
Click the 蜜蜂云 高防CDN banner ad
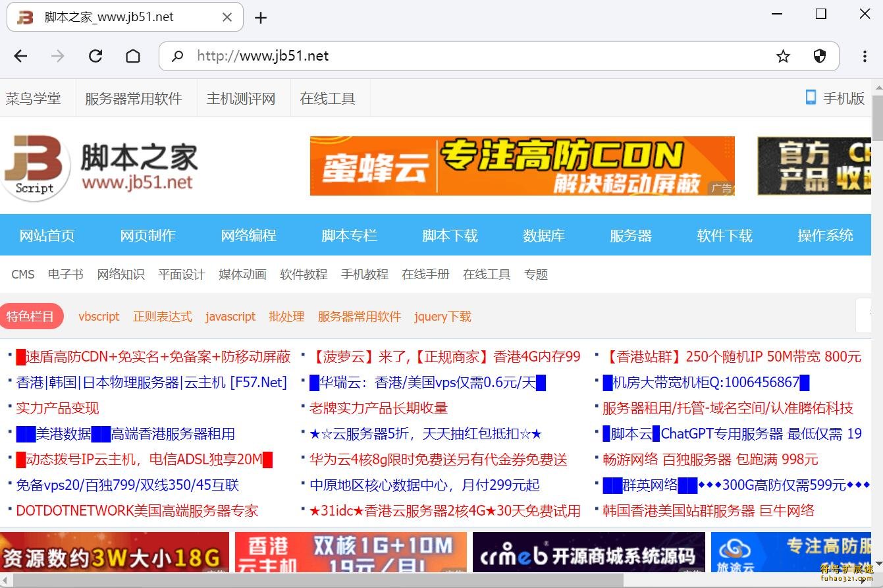pos(522,166)
